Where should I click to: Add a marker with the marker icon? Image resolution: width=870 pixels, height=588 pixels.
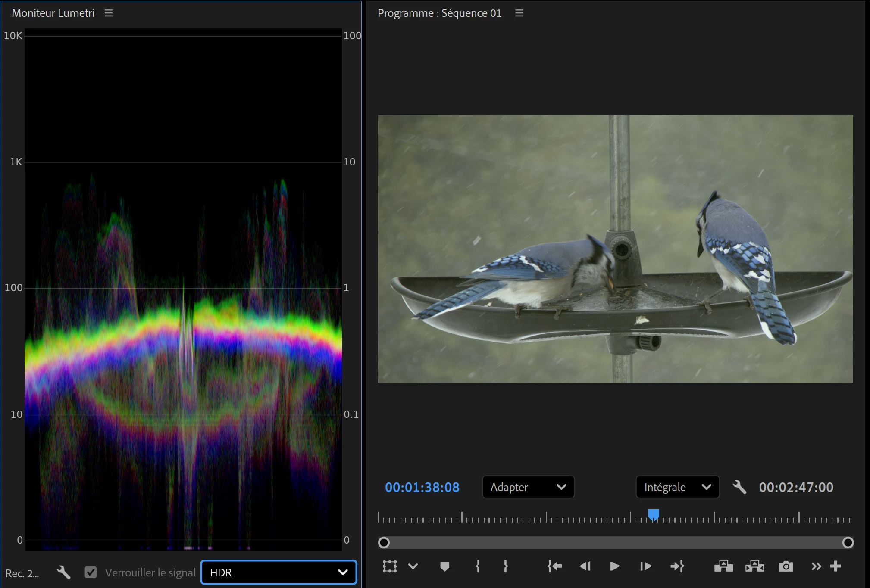tap(445, 566)
